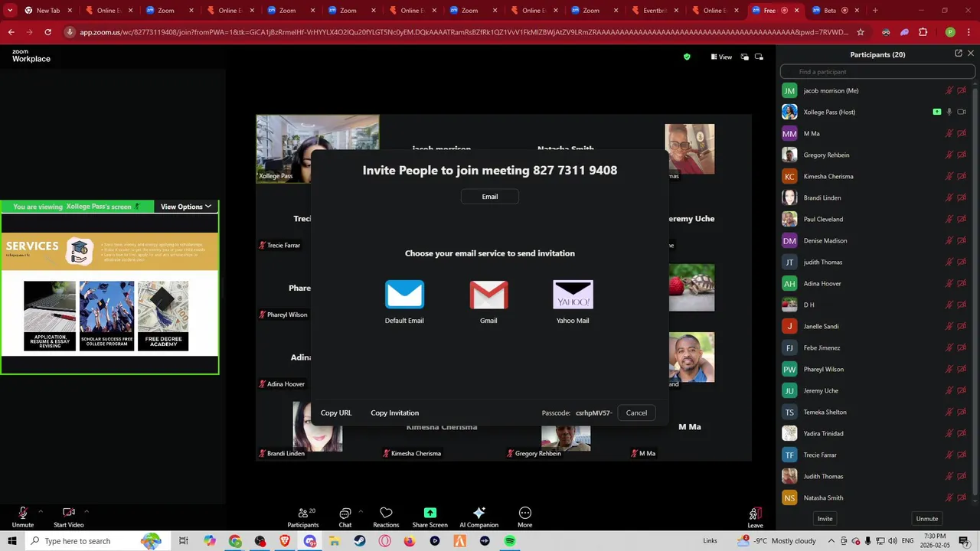Toggle jacob morrison's muted microphone icon
Image resolution: width=980 pixels, height=551 pixels.
point(949,90)
